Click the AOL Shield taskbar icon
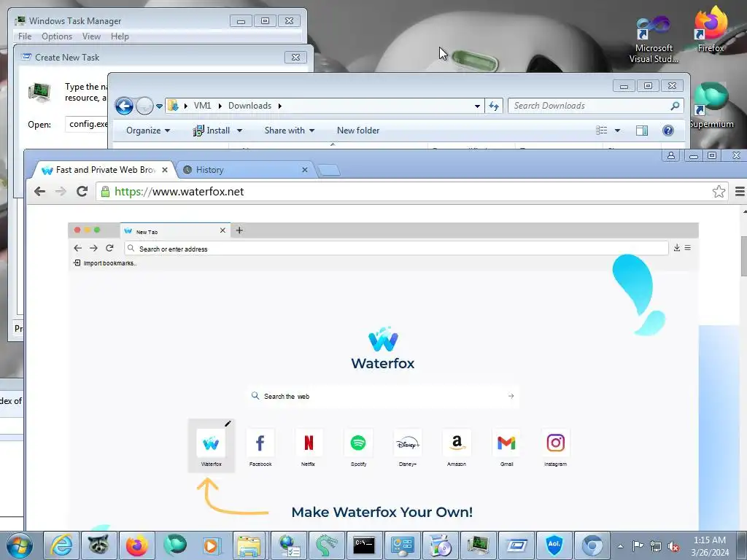Image resolution: width=747 pixels, height=560 pixels. click(x=554, y=545)
